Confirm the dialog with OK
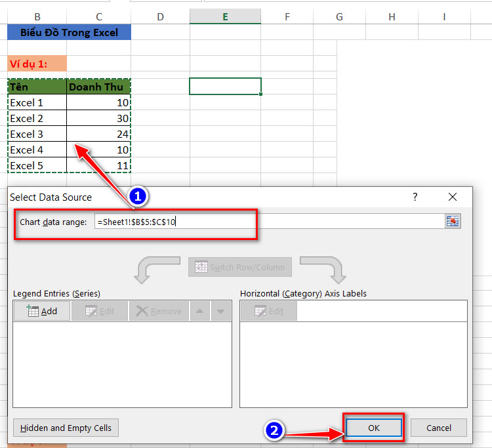492x448 pixels. click(x=373, y=428)
